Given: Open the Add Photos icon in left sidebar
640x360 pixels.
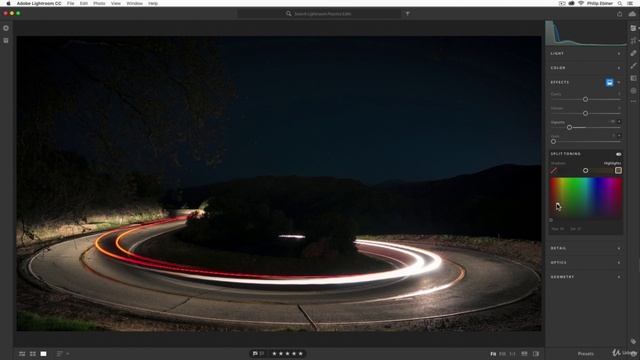Looking at the screenshot, I should (x=6, y=28).
